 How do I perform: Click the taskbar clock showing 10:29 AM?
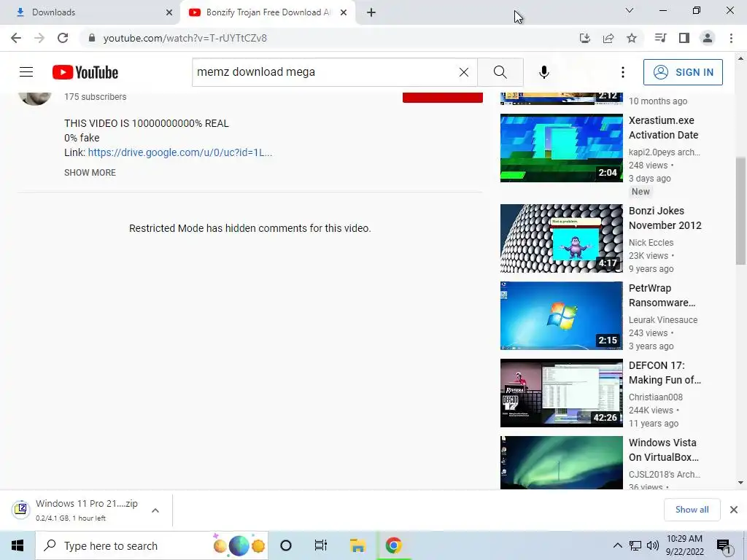point(684,545)
